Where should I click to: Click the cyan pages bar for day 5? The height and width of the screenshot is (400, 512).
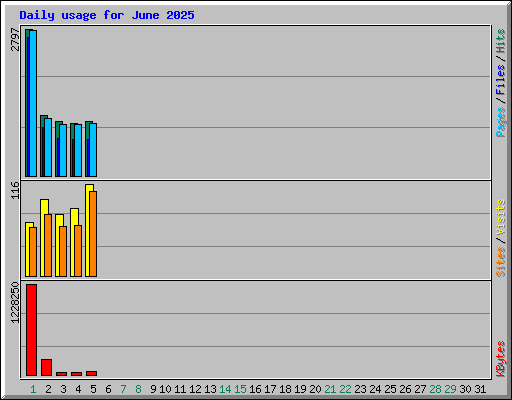click(93, 150)
